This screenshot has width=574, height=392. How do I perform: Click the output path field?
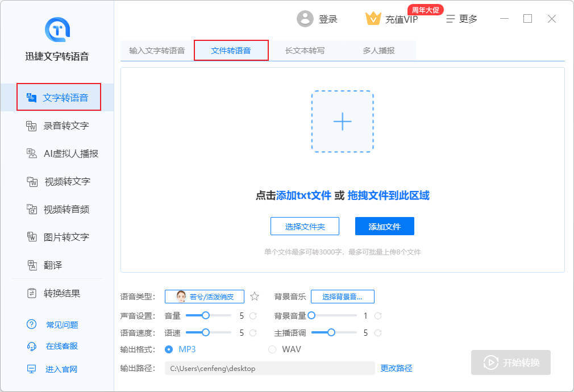269,368
